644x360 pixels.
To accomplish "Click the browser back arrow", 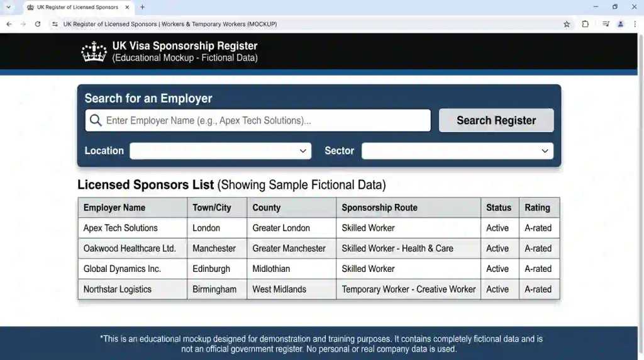I will (x=9, y=25).
